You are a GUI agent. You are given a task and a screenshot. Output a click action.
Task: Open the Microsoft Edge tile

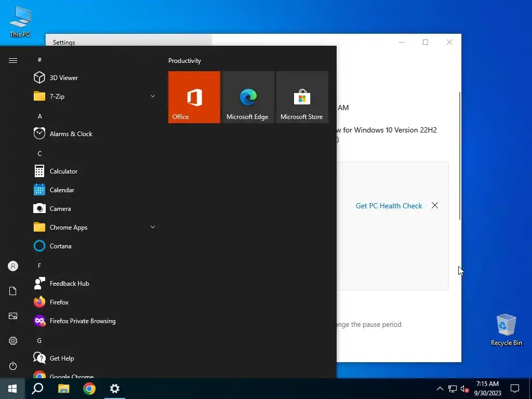pos(248,97)
